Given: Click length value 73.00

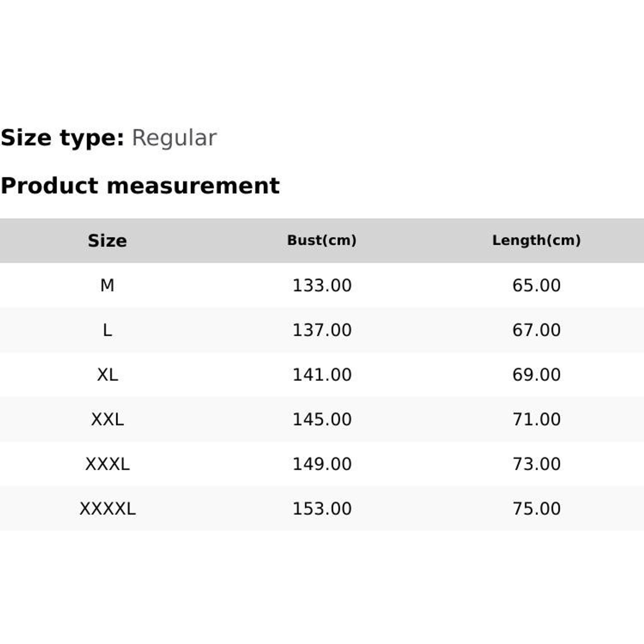Looking at the screenshot, I should click(536, 464).
